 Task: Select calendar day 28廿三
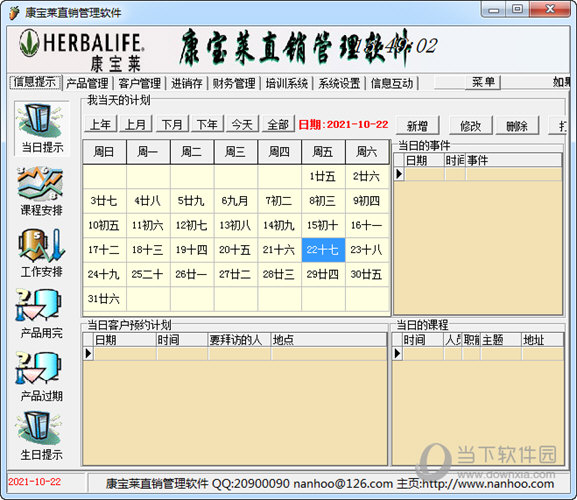point(279,274)
